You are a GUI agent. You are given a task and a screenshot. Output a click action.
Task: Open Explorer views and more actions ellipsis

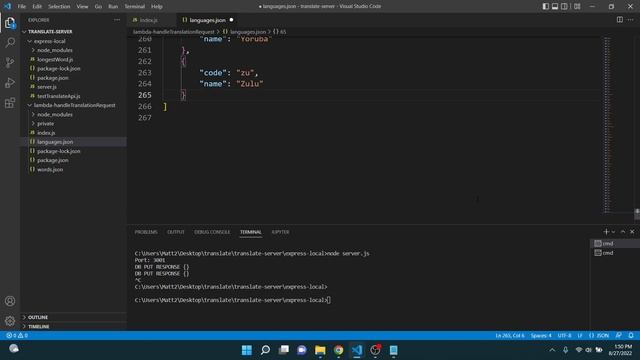117,20
